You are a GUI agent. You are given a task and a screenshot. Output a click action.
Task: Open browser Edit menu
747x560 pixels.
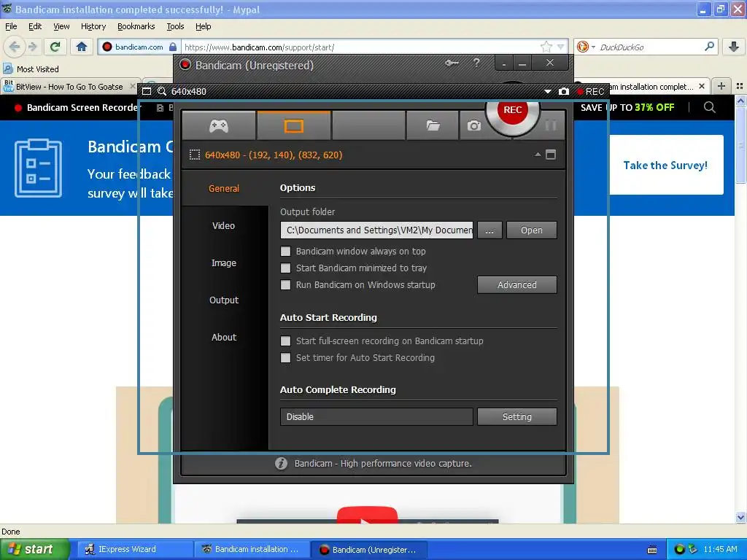click(x=35, y=26)
